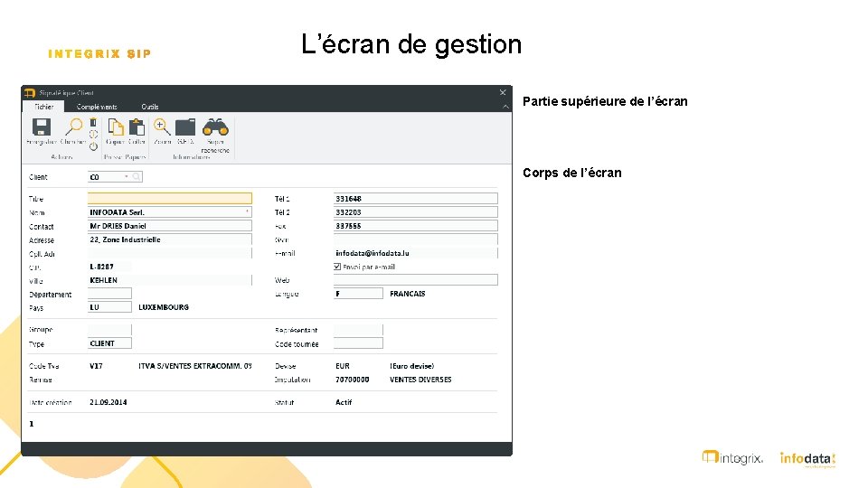Delete the record with the trash icon

[x=93, y=123]
